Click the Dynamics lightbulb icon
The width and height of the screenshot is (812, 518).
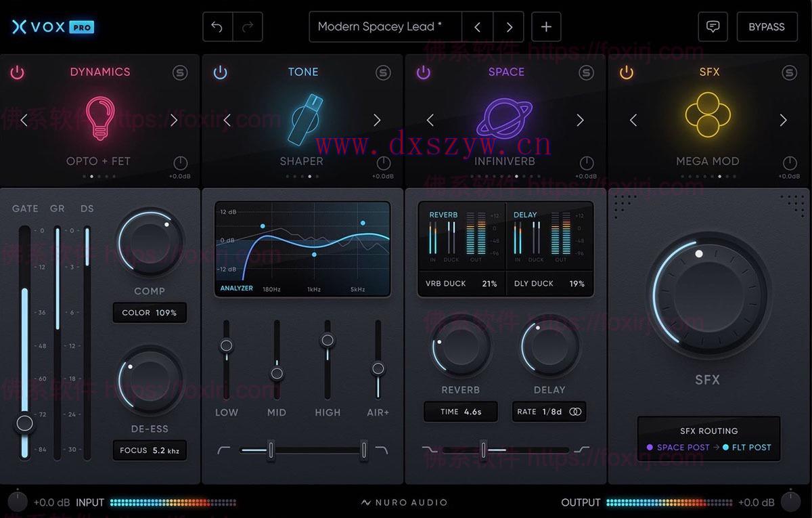99,118
